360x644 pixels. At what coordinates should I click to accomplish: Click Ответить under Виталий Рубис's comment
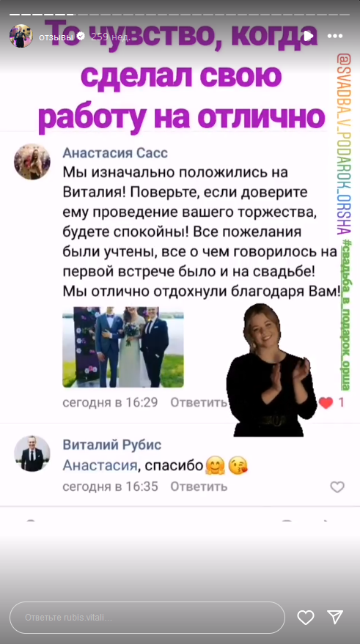tap(199, 486)
